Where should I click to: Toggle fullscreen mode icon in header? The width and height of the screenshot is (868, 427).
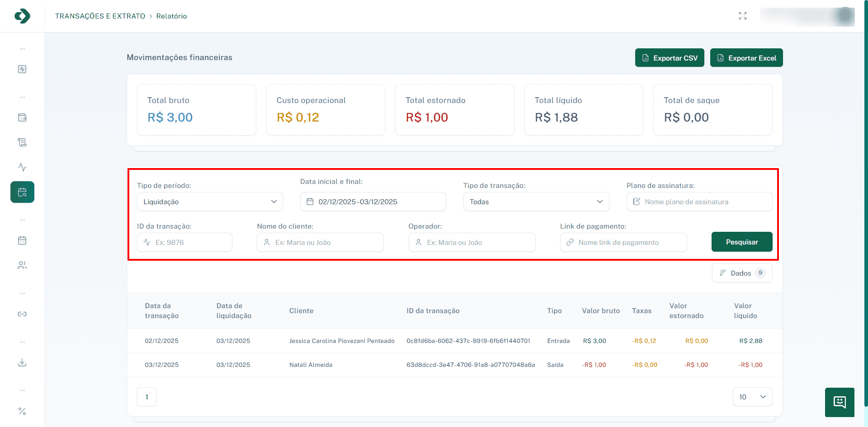pyautogui.click(x=743, y=16)
